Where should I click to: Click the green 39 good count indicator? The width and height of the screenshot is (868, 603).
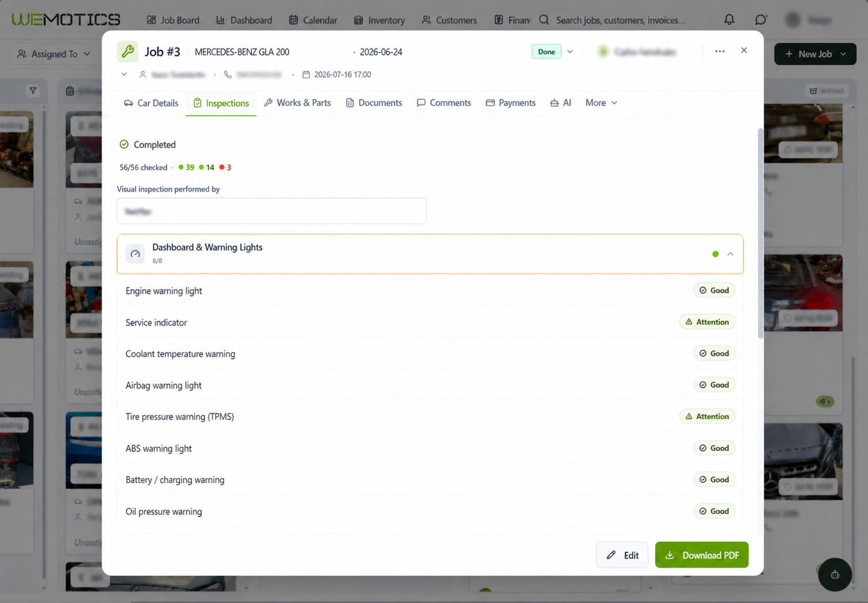(x=186, y=167)
